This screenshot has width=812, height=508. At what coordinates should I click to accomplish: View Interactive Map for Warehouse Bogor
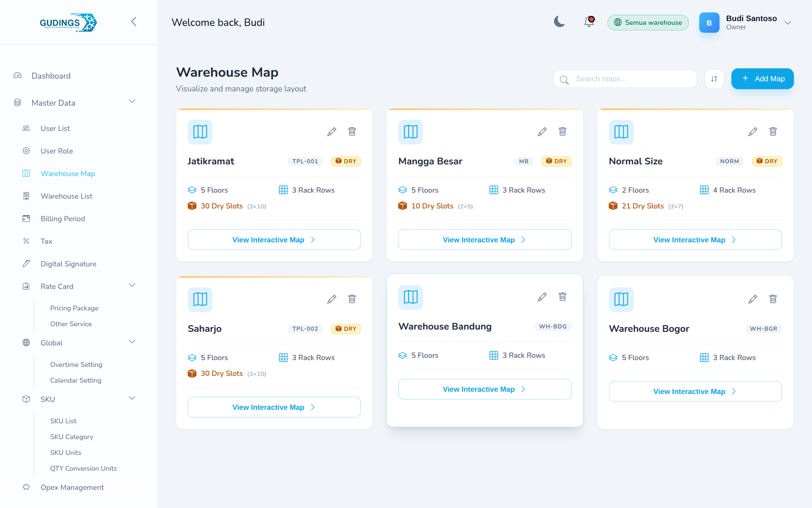tap(695, 391)
